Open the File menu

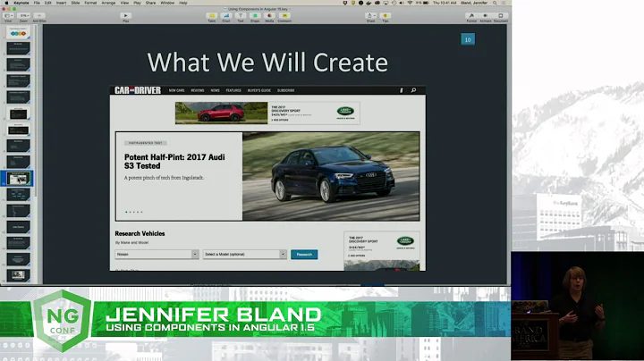(37, 3)
